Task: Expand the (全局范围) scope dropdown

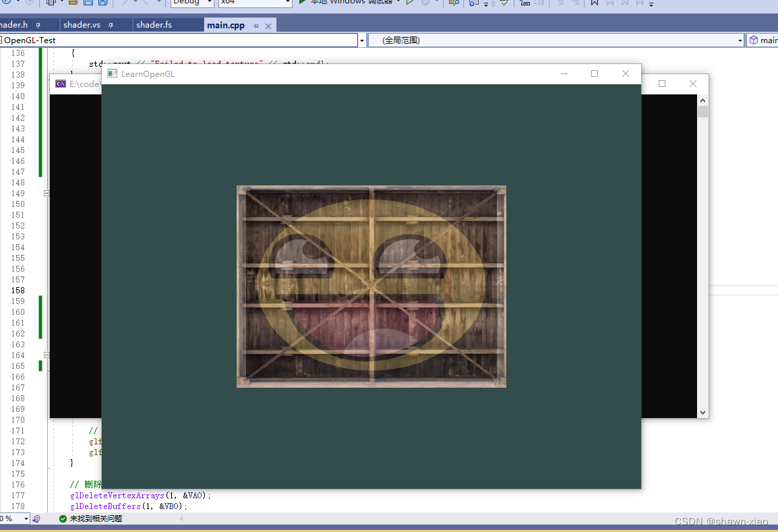Action: 740,40
